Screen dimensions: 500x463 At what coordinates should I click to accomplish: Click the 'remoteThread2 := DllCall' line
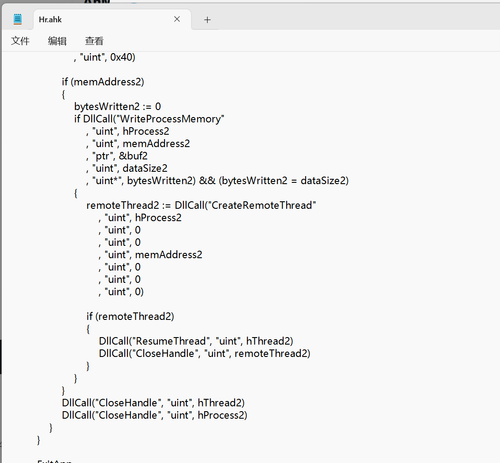tap(201, 205)
